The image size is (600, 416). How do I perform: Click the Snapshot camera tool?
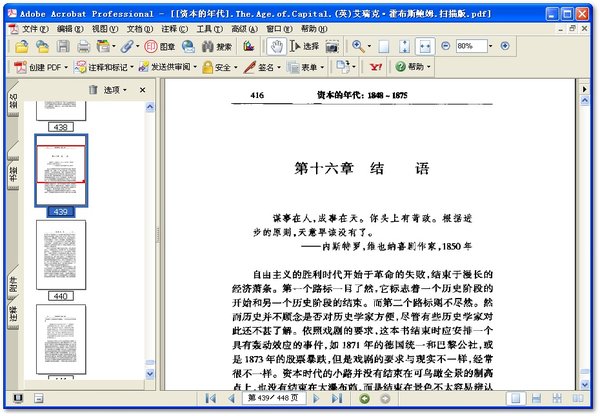click(x=332, y=47)
